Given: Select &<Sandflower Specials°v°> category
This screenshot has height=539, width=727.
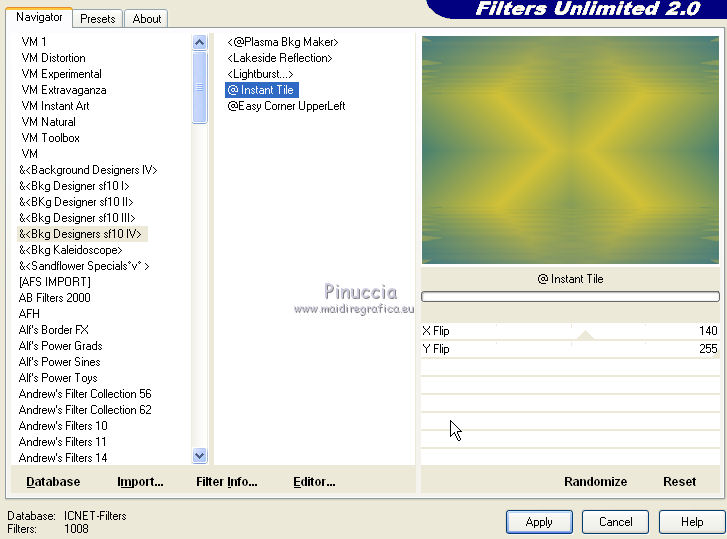Looking at the screenshot, I should [84, 266].
